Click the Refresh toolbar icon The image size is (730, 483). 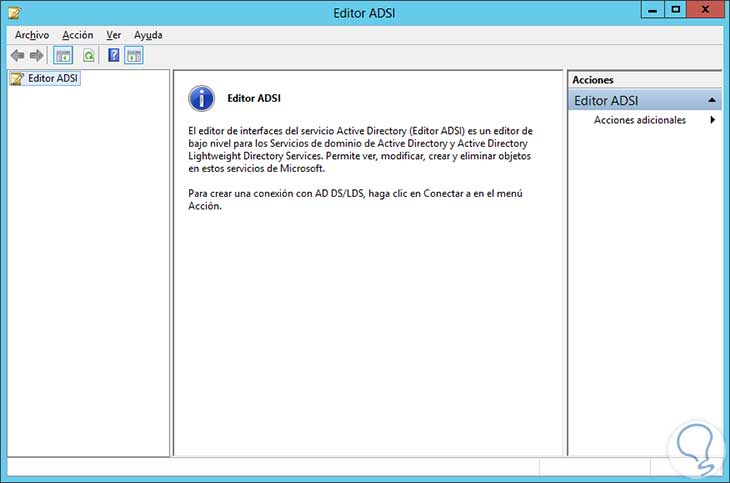[88, 56]
